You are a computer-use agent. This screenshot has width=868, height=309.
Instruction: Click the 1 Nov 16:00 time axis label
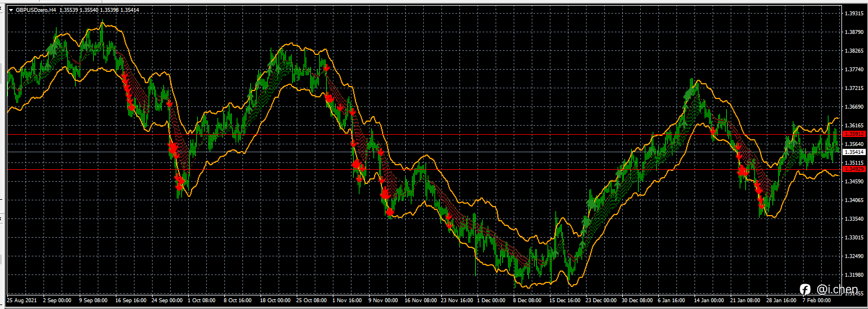pyautogui.click(x=348, y=301)
